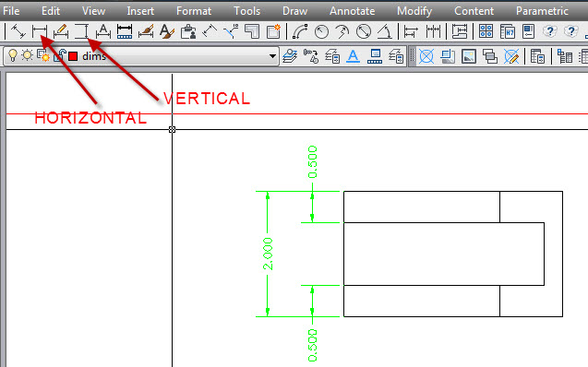Image resolution: width=588 pixels, height=367 pixels.
Task: Open the Parametric menu
Action: 542,11
